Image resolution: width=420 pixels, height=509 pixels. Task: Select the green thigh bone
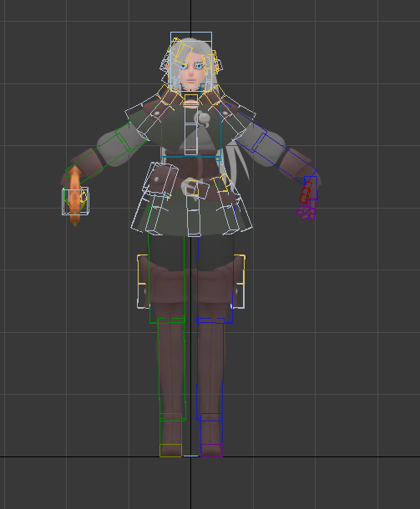[x=167, y=279]
